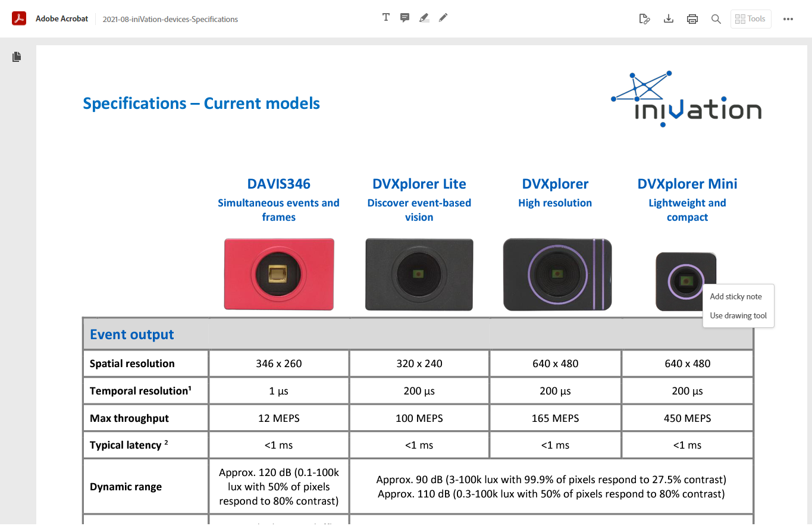Click the document title 2021-08-iniVation-devices-Specifications
Screen dimensions: 812x526
pos(170,19)
